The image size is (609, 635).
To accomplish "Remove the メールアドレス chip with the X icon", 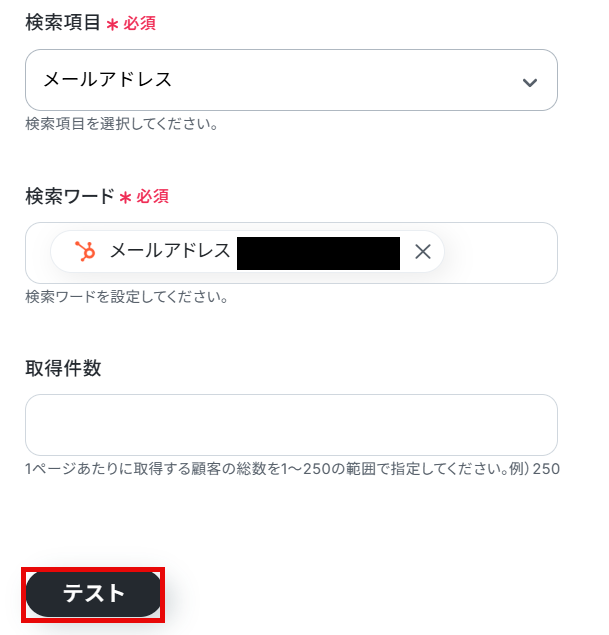I will point(423,252).
